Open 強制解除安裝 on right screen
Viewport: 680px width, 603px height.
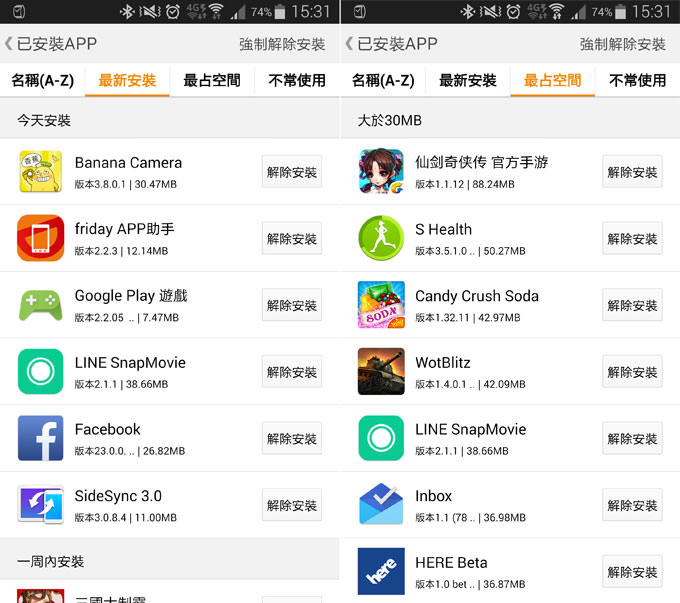(622, 44)
